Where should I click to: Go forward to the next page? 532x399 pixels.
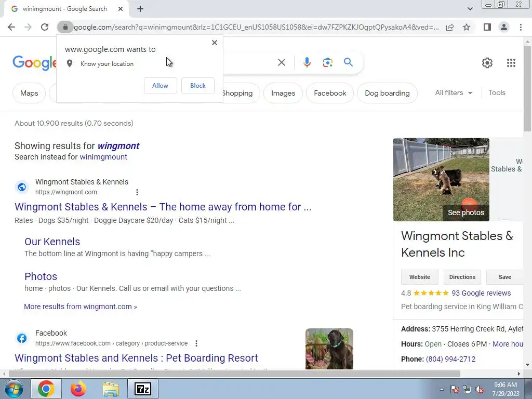point(28,27)
